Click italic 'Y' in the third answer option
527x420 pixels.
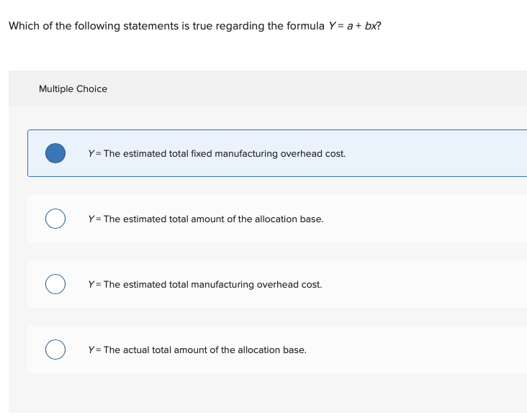[91, 285]
